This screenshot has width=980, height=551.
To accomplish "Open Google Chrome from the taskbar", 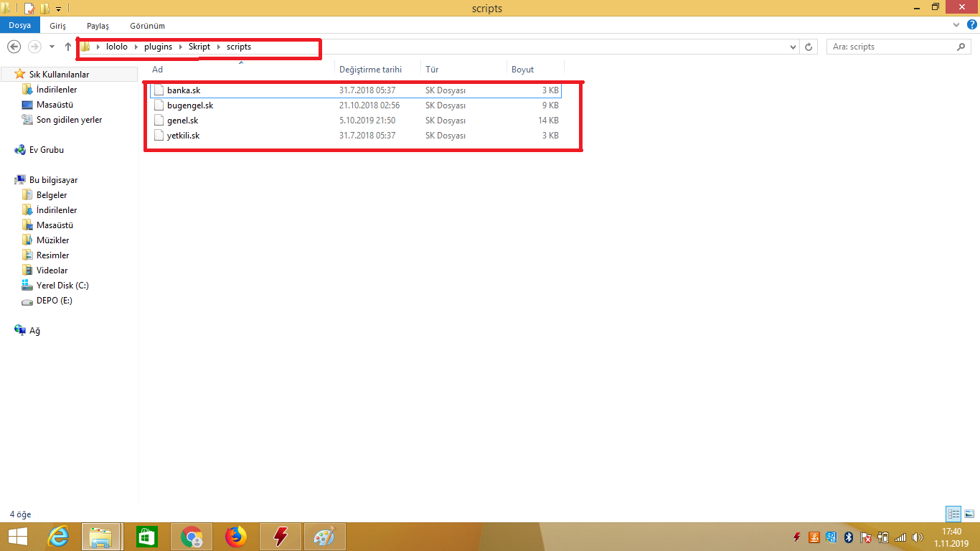I will click(x=192, y=537).
